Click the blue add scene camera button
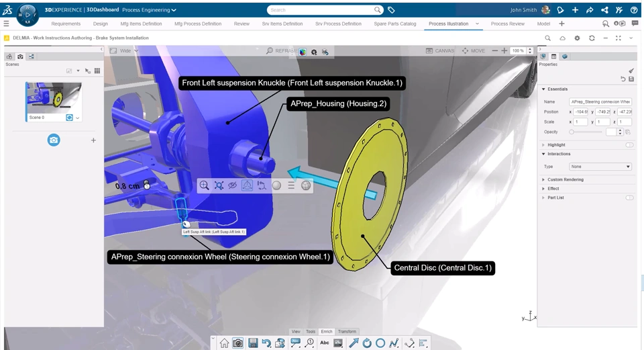Screen dimensions: 644x350 (x=54, y=140)
